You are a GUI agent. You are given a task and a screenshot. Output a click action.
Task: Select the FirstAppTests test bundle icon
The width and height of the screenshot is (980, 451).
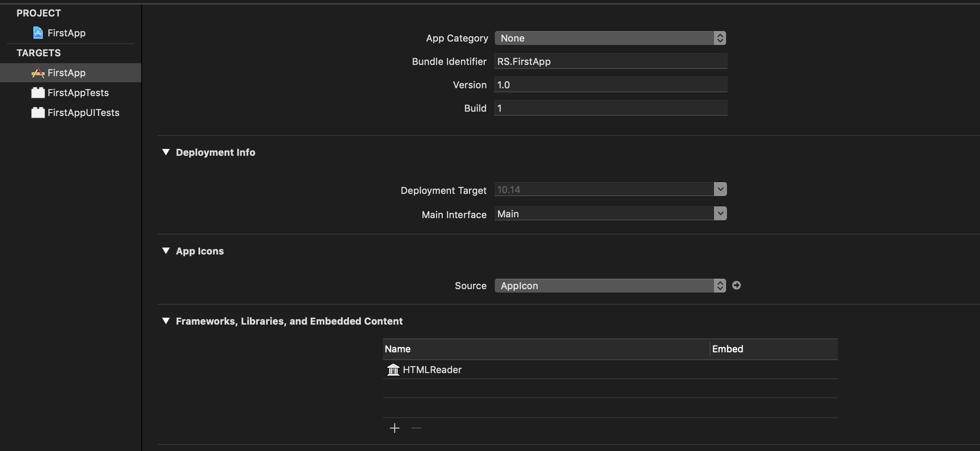pos(38,92)
